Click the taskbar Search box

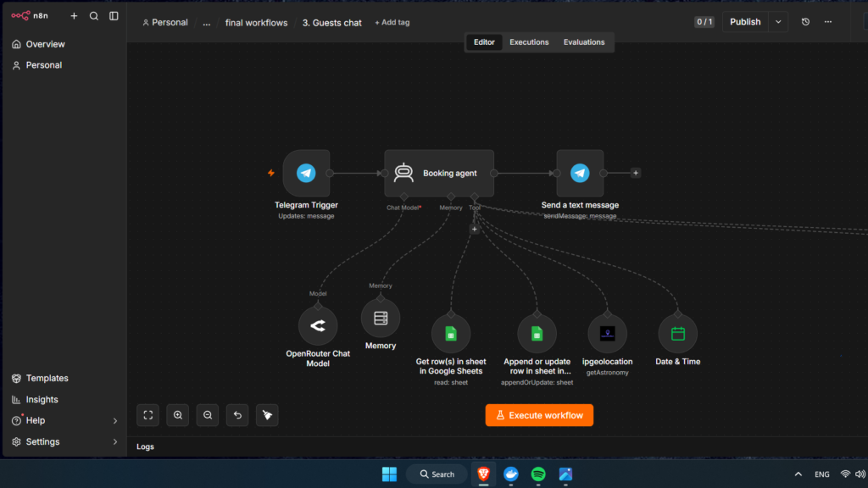click(437, 474)
